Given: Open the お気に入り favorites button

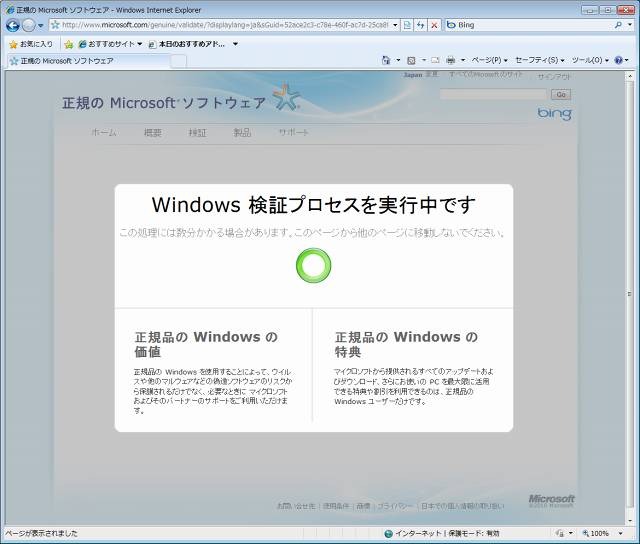Looking at the screenshot, I should (x=31, y=44).
